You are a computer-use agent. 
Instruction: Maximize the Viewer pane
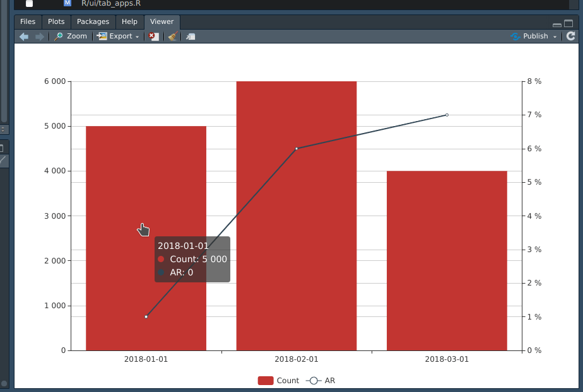[x=568, y=23]
